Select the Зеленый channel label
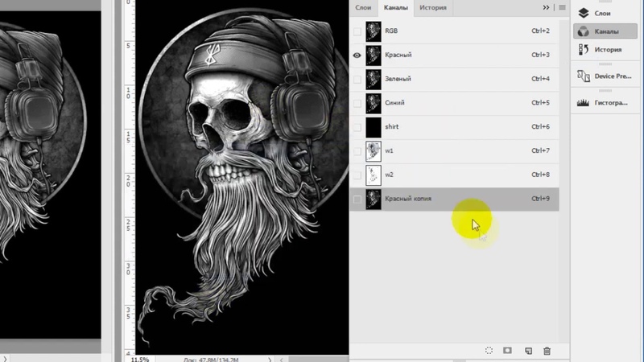 click(x=398, y=79)
